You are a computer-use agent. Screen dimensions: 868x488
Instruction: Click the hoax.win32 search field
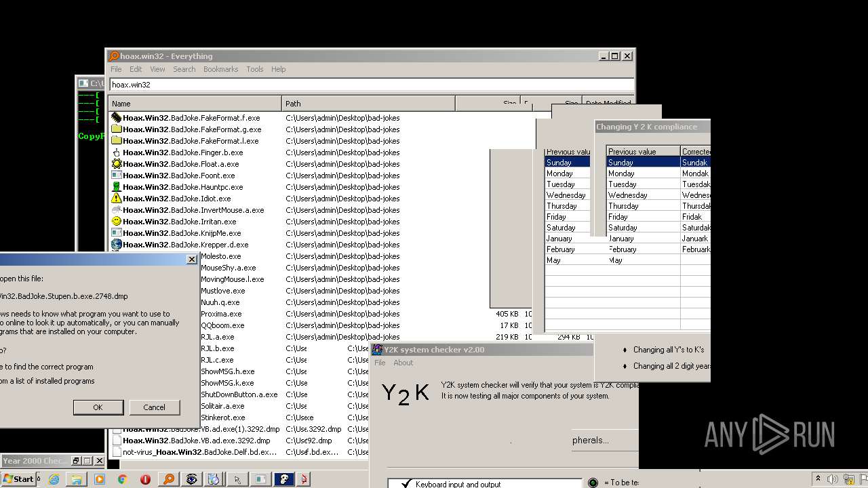click(x=372, y=85)
